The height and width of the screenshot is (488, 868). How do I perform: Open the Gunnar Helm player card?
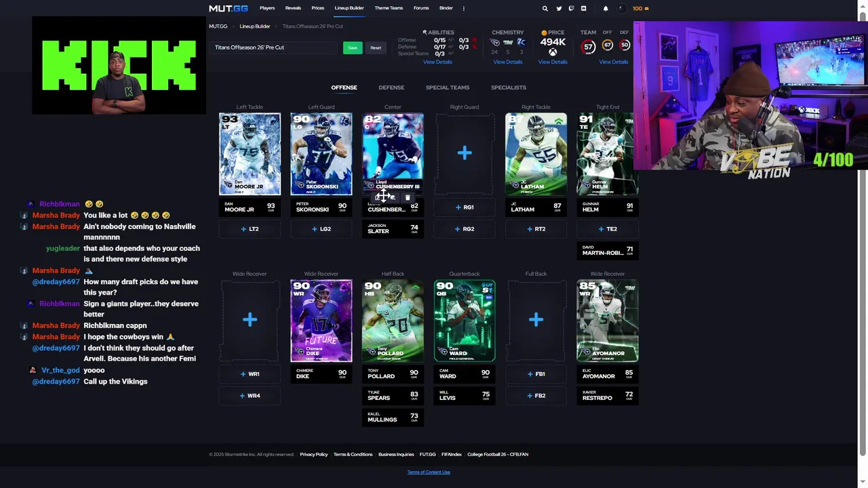click(x=608, y=154)
